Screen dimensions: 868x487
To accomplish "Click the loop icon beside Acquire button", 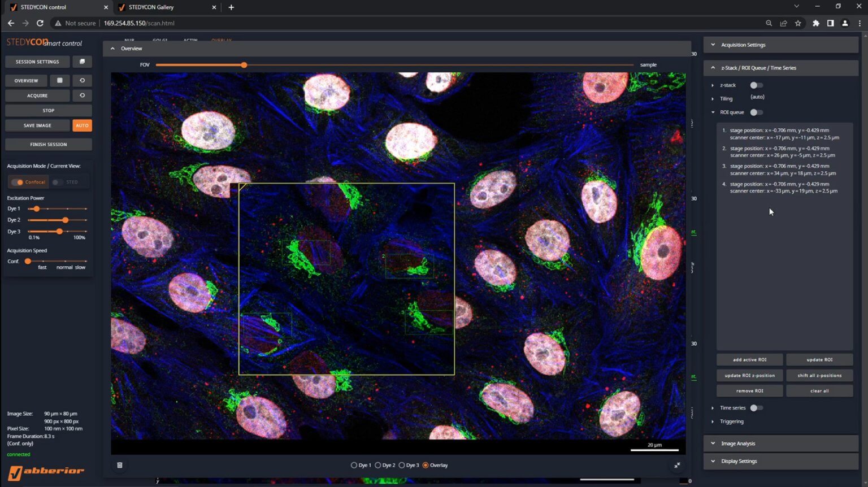I will 82,95.
